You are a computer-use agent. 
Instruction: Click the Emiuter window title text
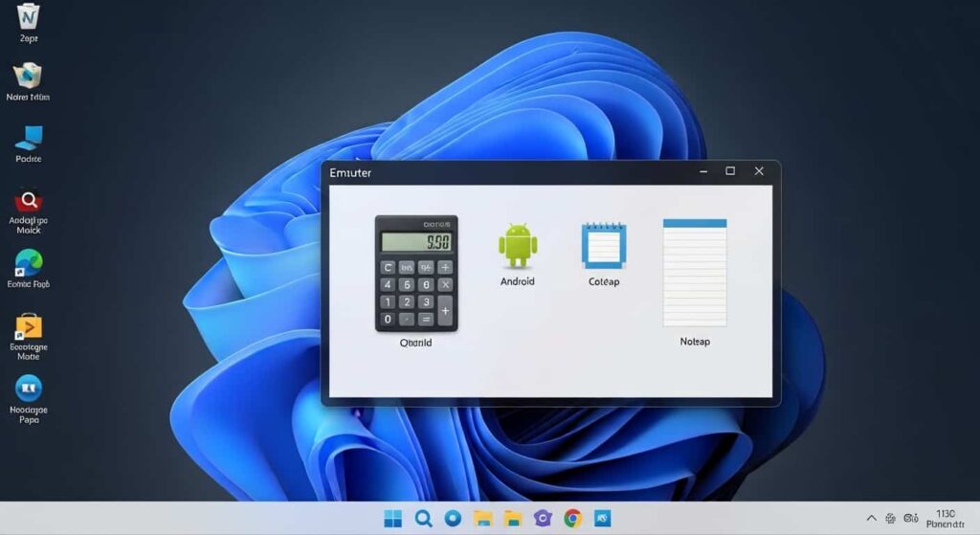(350, 173)
